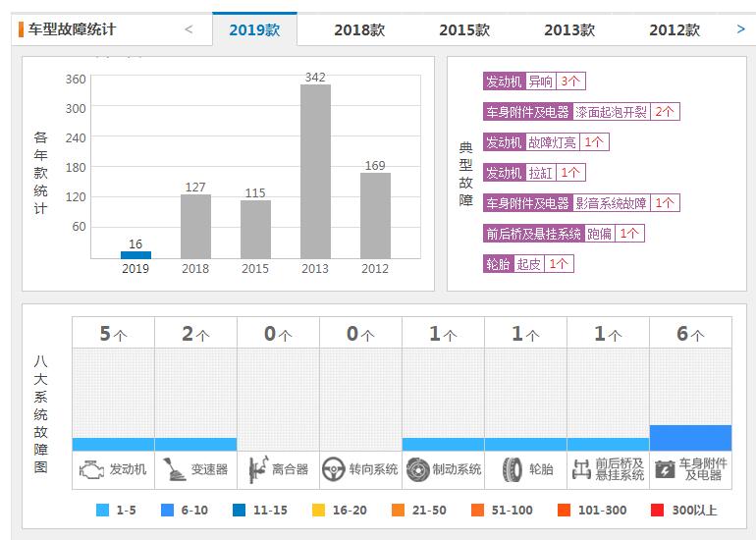This screenshot has width=756, height=540.
Task: Open the 前后桥及悬挂系统 跑偏 fault tag
Action: (x=564, y=234)
